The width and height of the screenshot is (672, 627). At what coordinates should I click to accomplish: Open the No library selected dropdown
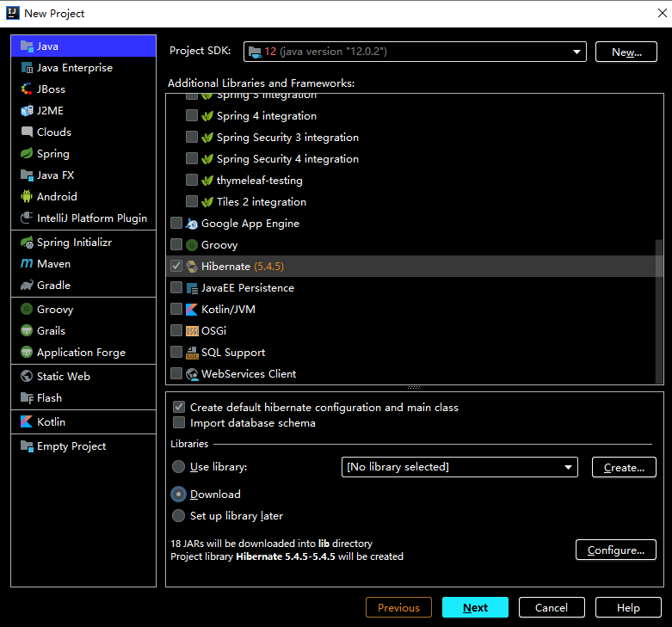[x=459, y=467]
